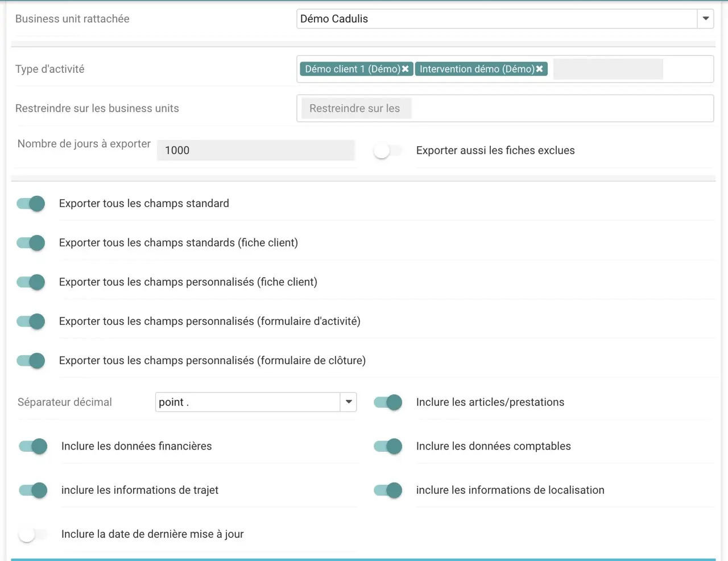Toggle standard fields export for fiche client
Image resolution: width=728 pixels, height=561 pixels.
pos(31,243)
